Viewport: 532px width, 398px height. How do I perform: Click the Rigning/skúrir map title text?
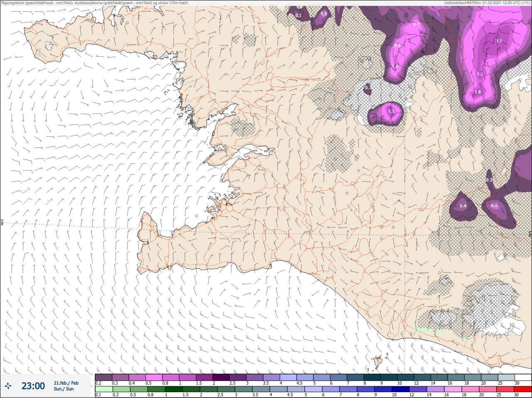pos(94,3)
